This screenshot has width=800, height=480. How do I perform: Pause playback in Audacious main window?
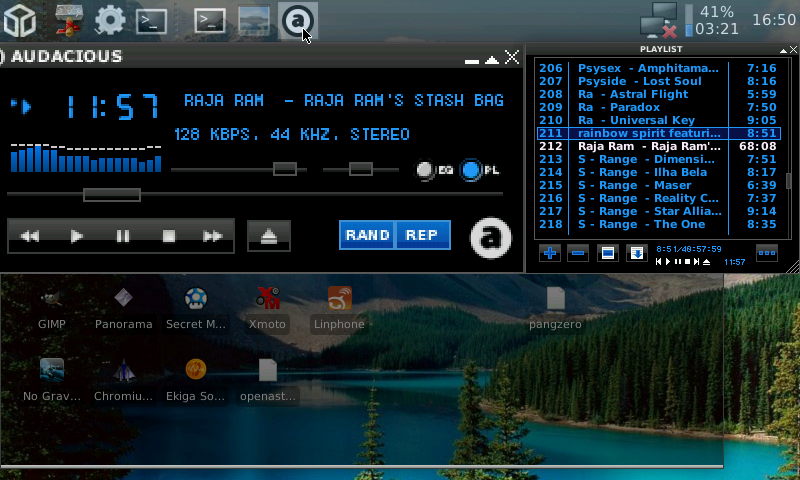(x=122, y=236)
